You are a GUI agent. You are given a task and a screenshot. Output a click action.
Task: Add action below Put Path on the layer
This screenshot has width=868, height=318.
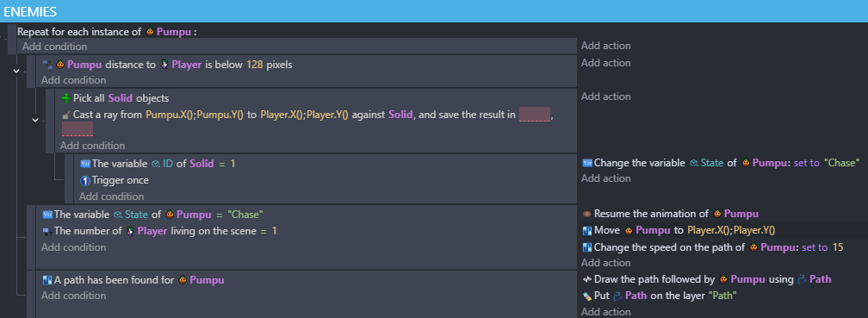coord(605,312)
